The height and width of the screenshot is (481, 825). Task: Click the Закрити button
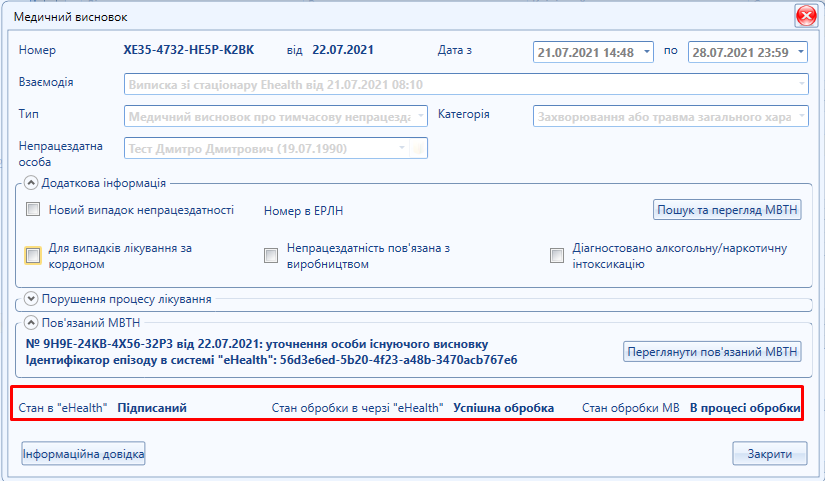pyautogui.click(x=770, y=454)
